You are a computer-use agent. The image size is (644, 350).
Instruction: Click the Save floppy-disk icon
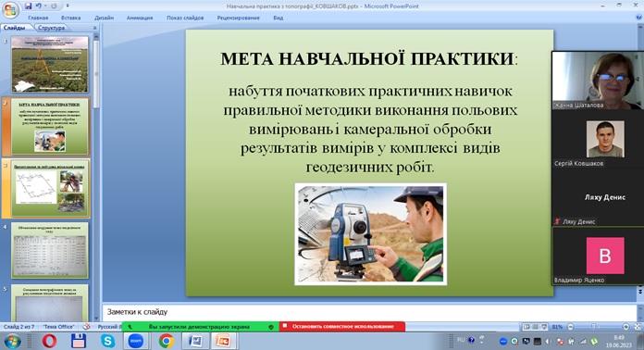click(28, 6)
